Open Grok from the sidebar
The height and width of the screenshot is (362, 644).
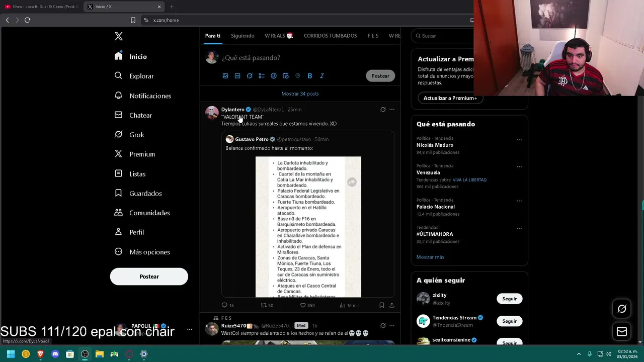(129, 135)
